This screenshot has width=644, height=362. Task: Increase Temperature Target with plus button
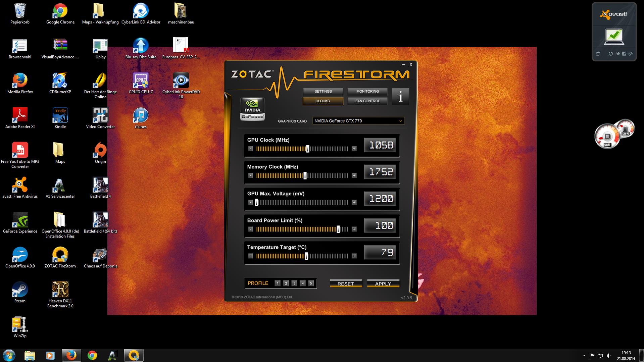[354, 256]
